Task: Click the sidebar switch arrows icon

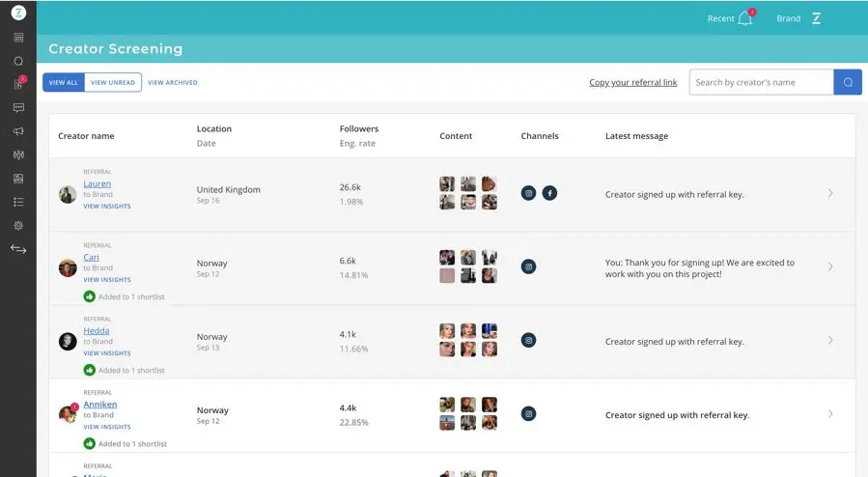Action: (18, 249)
